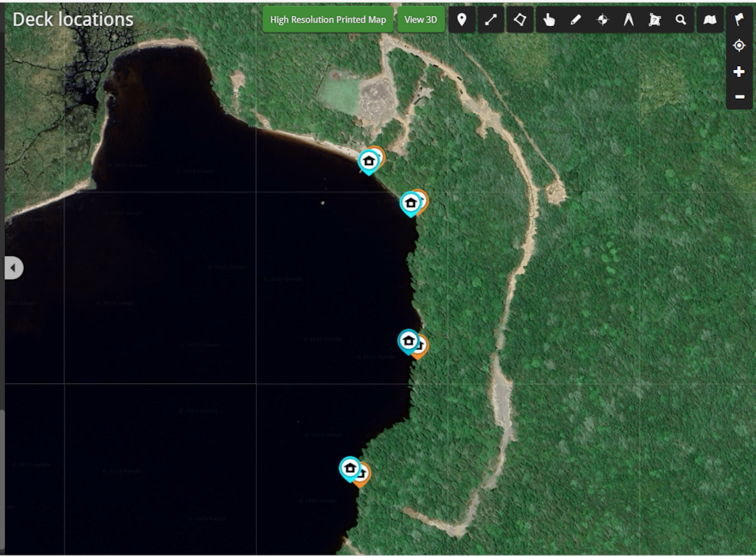Click the second cyan house marker from north
This screenshot has height=556, width=756.
(411, 204)
